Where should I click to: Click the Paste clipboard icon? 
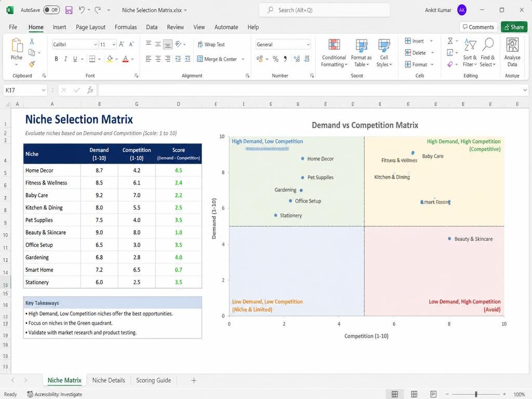17,45
